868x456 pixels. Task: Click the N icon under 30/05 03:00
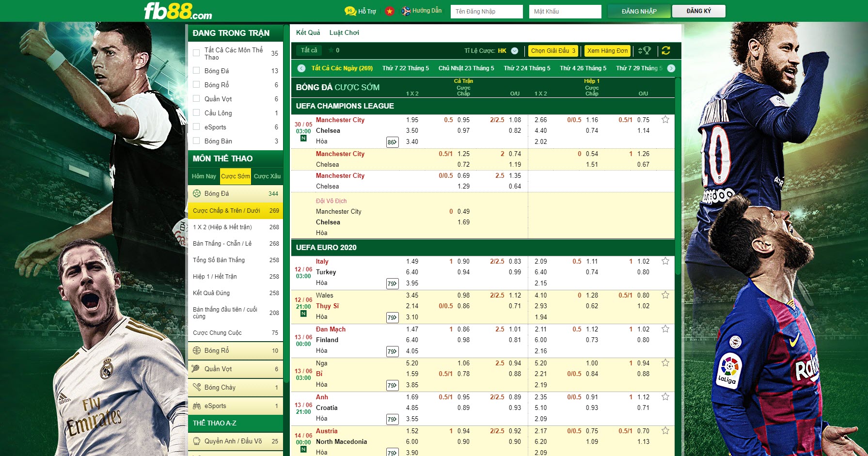click(x=303, y=138)
